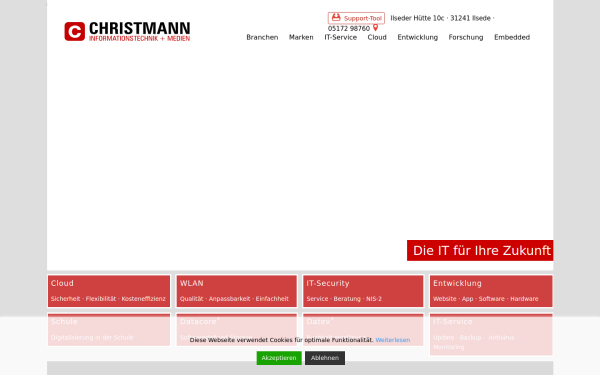This screenshot has width=600, height=375.
Task: Open the Schule card
Action: pos(109,329)
